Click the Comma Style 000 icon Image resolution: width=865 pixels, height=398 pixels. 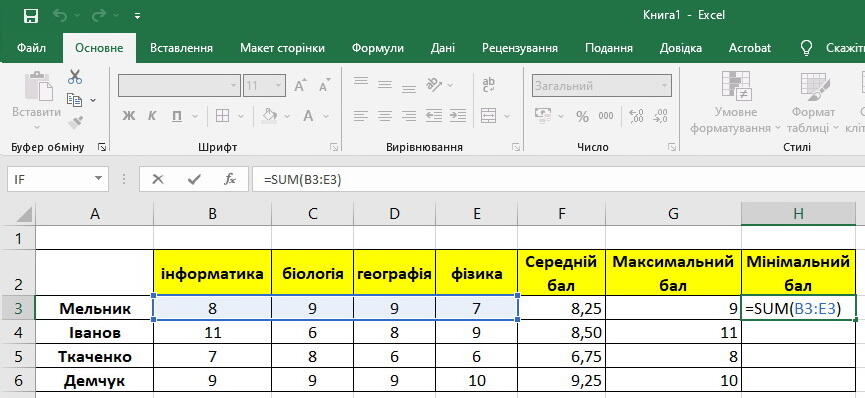click(606, 116)
